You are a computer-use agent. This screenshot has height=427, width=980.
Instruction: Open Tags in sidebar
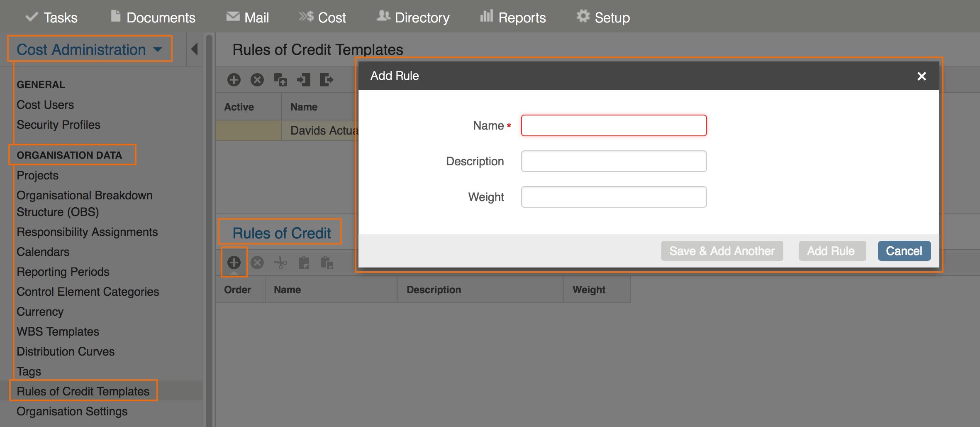(x=29, y=371)
